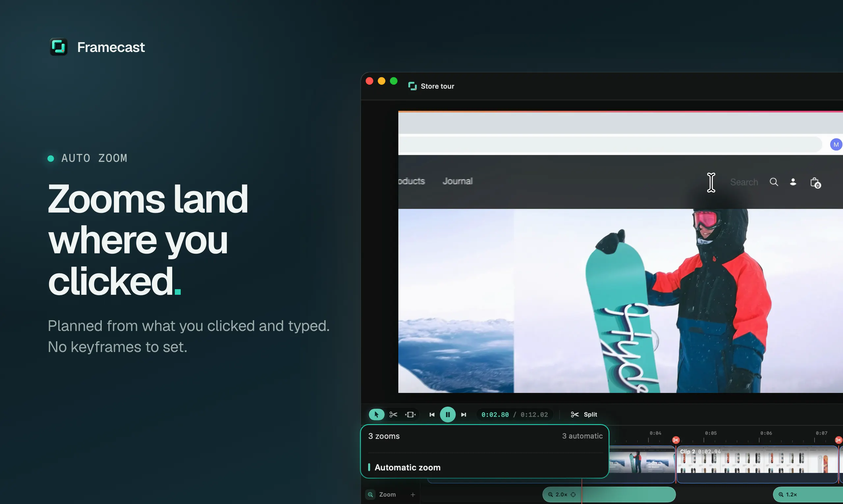Click the red split marker after Clip 2
The height and width of the screenshot is (504, 843).
pyautogui.click(x=839, y=440)
